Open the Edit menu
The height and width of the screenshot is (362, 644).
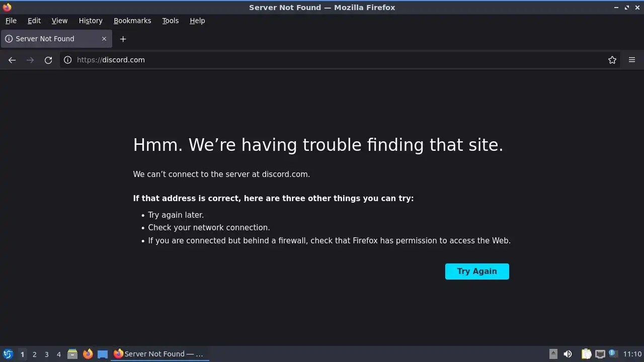[x=34, y=21]
